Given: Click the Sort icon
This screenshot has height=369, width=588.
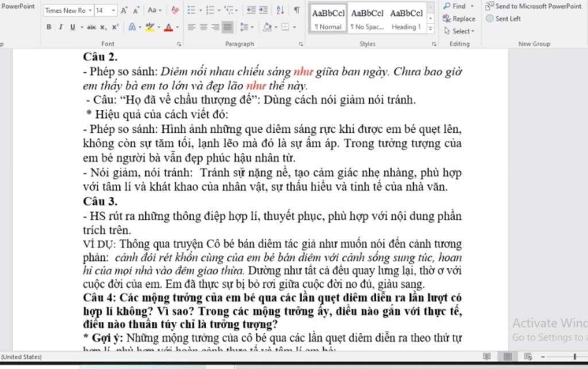Looking at the screenshot, I should pos(280,10).
